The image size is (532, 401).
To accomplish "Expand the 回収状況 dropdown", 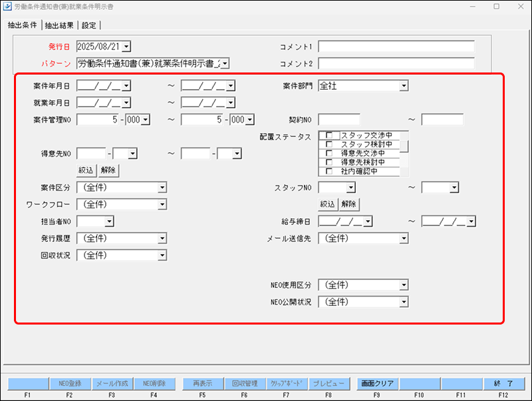I will click(162, 255).
